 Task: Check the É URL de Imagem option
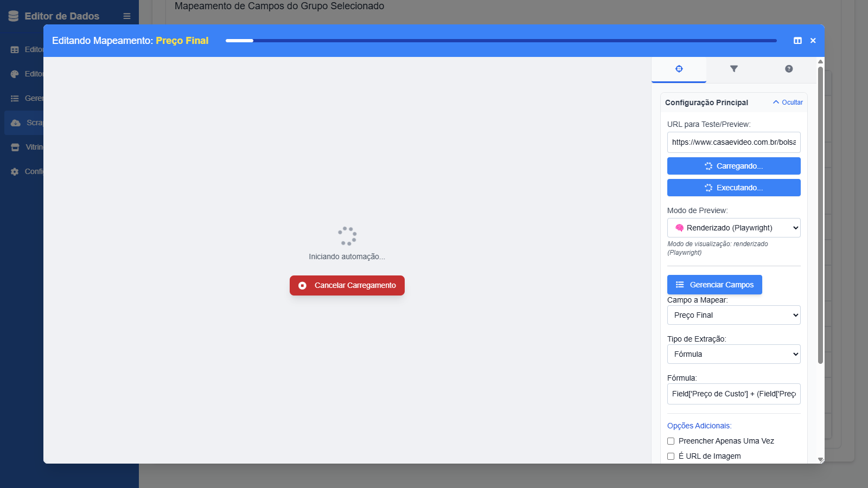pyautogui.click(x=671, y=457)
